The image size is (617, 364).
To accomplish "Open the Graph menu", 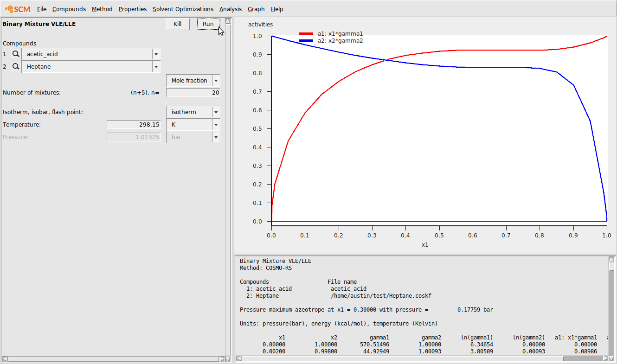I will 256,9.
